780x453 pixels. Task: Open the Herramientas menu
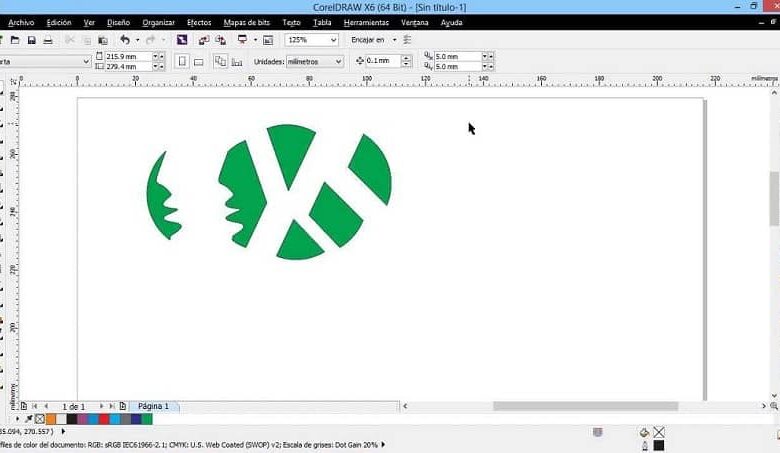(x=366, y=22)
